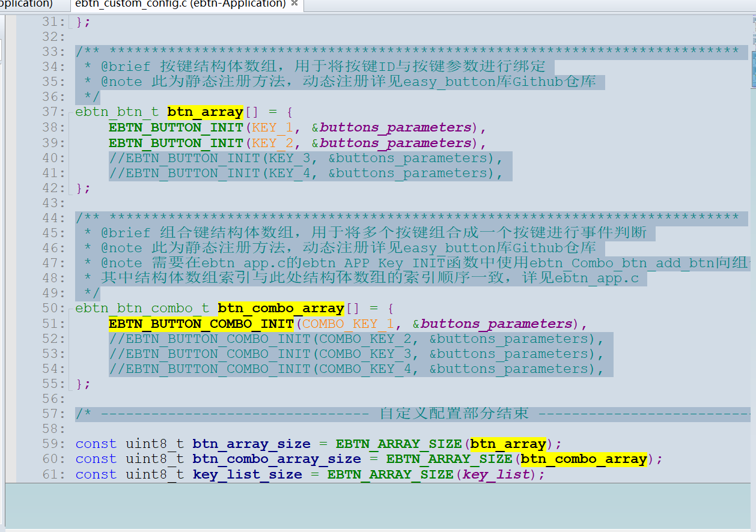Viewport: 756px width, 532px height.
Task: Click btn_combo_array_size variable on line 60
Action: point(277,459)
